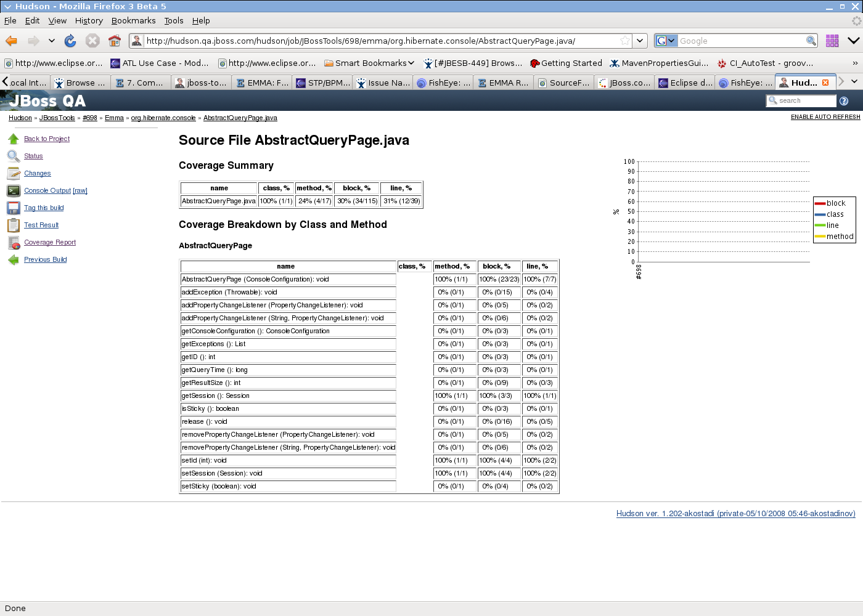Open the Tools menu
The height and width of the screenshot is (616, 863).
pos(174,20)
